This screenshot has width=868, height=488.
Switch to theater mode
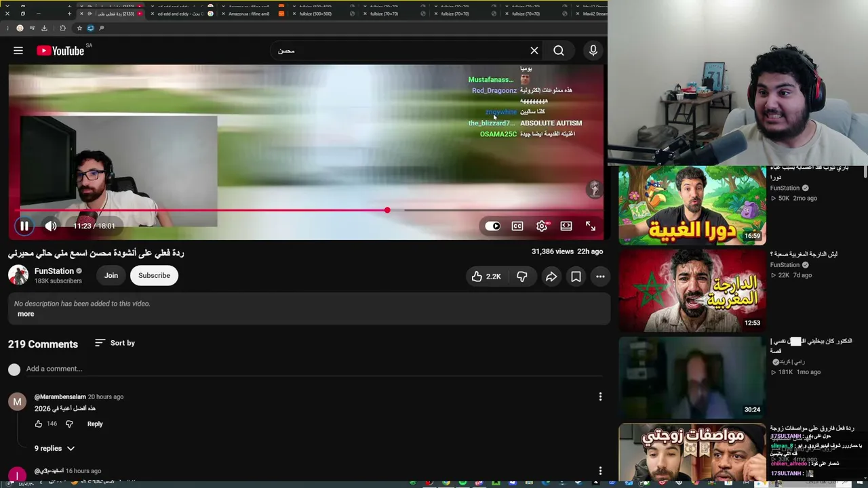click(x=566, y=226)
